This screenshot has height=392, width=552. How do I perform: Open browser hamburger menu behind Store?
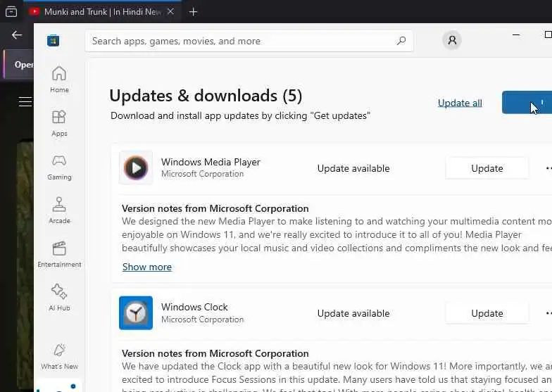tap(25, 101)
